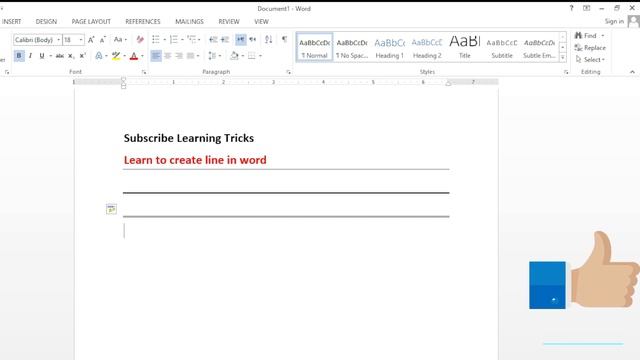Open the PAGE LAYOUT tab
This screenshot has height=360, width=640.
[x=91, y=21]
